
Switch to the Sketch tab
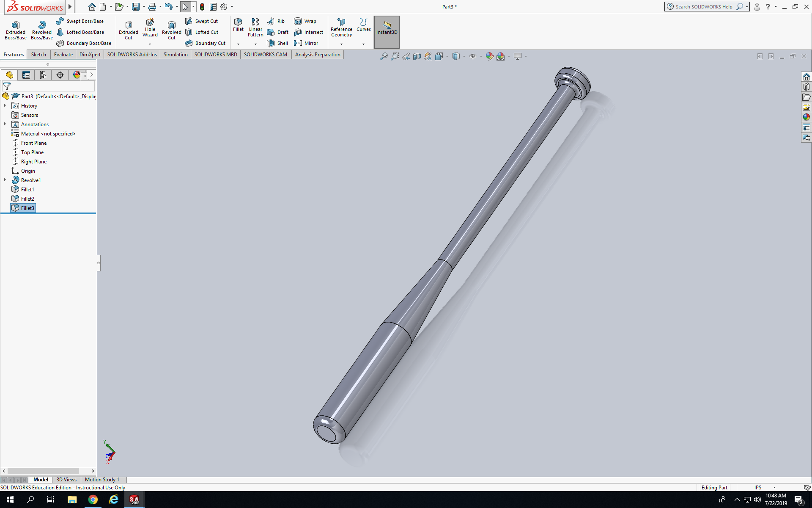(x=38, y=55)
